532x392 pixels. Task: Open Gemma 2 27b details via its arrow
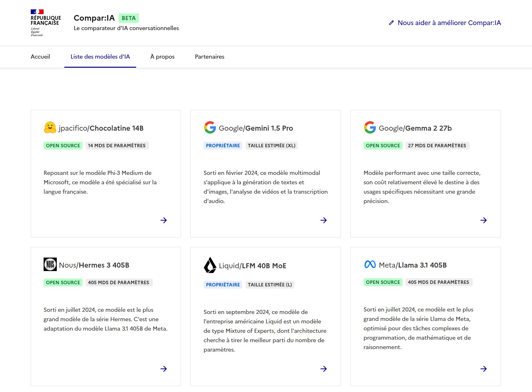pos(483,220)
